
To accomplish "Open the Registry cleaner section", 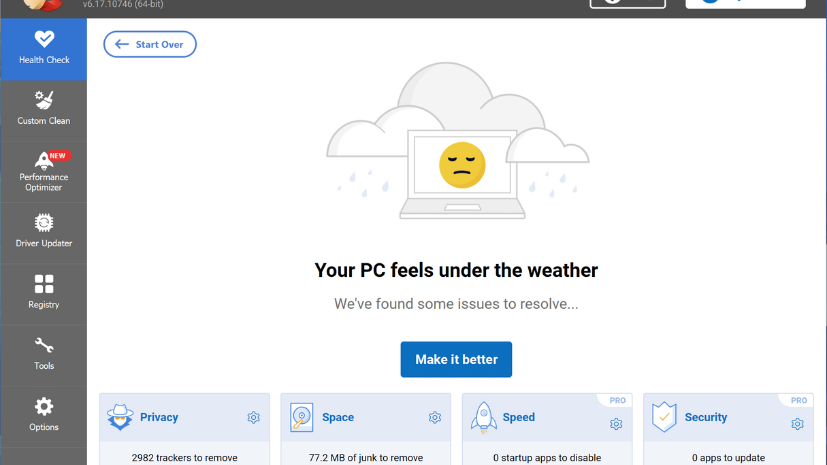I will [43, 292].
